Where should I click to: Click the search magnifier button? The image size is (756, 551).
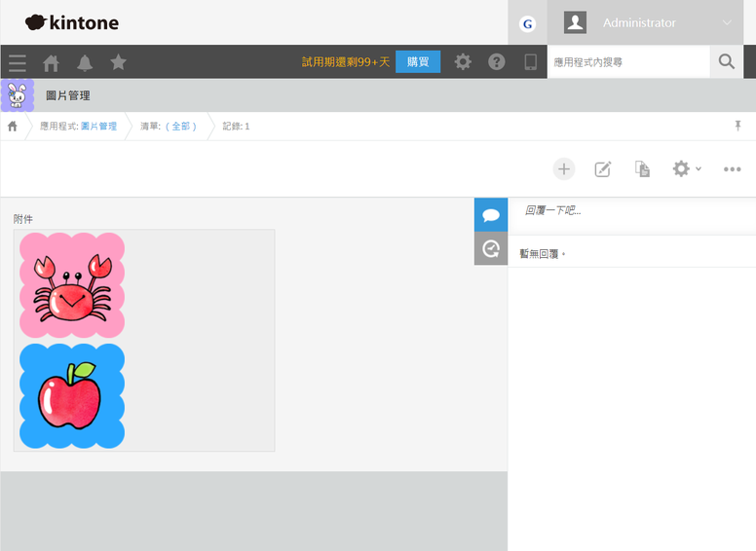pos(727,62)
